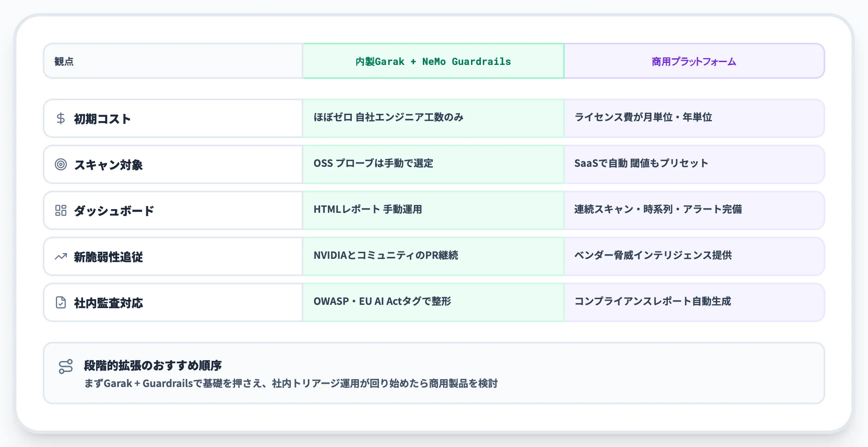The width and height of the screenshot is (868, 447).
Task: Click cell OSS プローブは手動で選定
Action: (433, 164)
